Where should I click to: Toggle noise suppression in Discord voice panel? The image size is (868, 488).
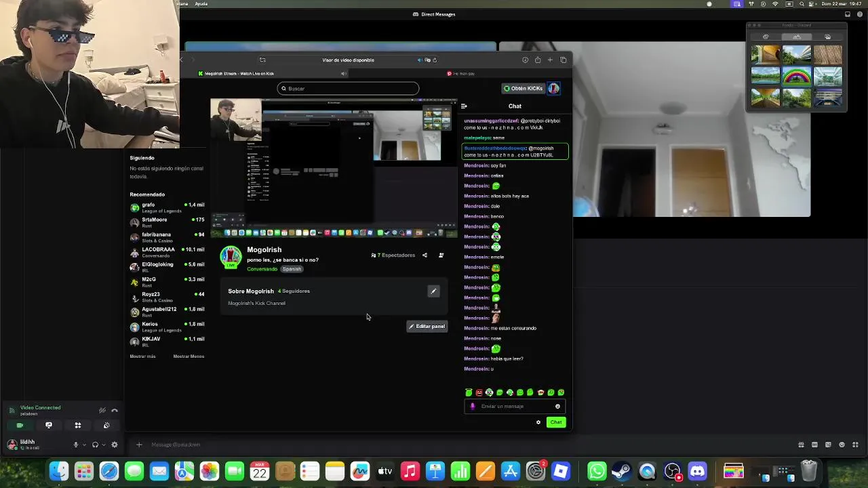102,410
